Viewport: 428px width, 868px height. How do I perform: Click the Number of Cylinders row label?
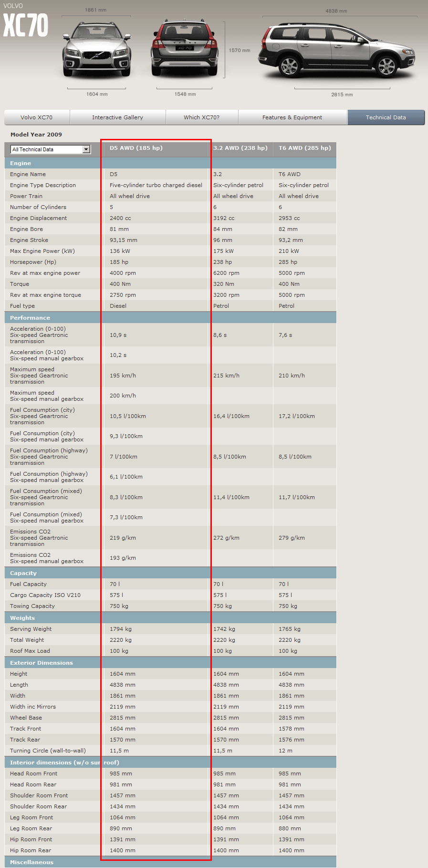(x=38, y=207)
